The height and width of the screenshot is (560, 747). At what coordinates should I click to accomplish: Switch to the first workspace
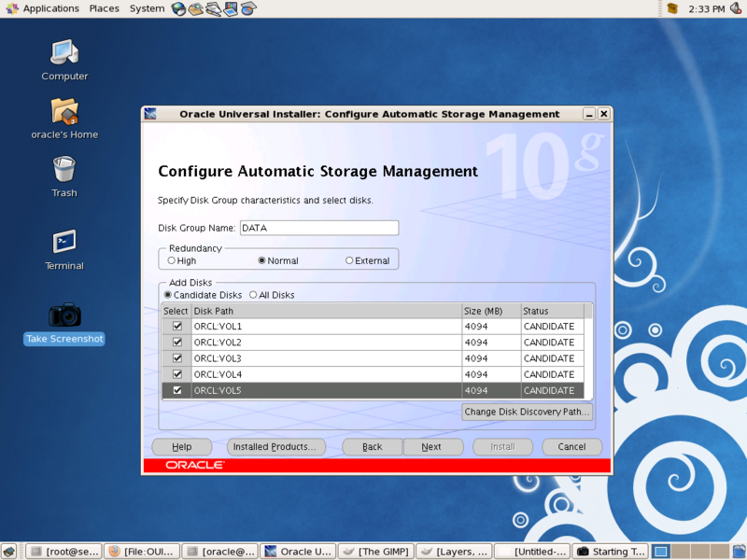click(x=661, y=552)
